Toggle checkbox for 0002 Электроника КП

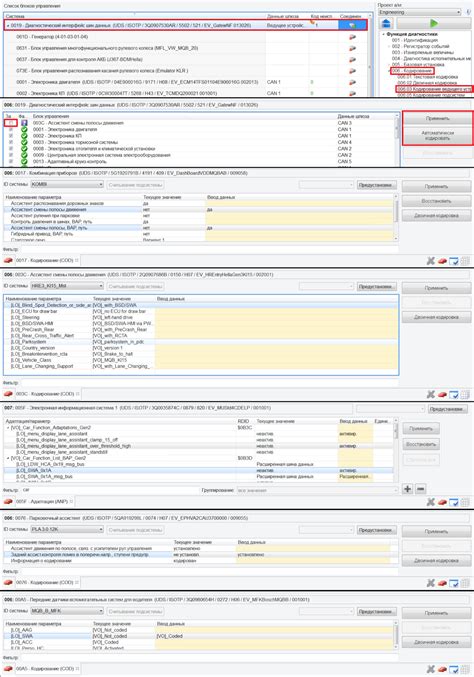(x=10, y=136)
